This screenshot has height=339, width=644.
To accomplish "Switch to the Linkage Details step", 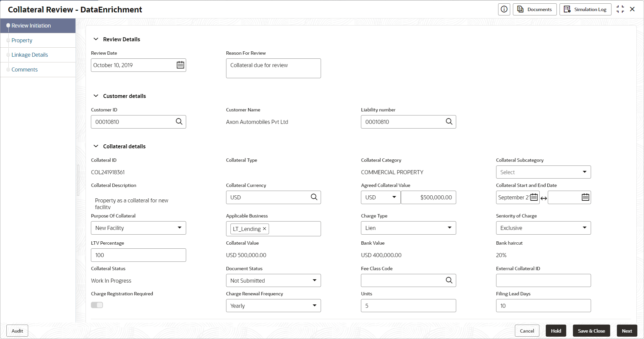I will (x=30, y=55).
